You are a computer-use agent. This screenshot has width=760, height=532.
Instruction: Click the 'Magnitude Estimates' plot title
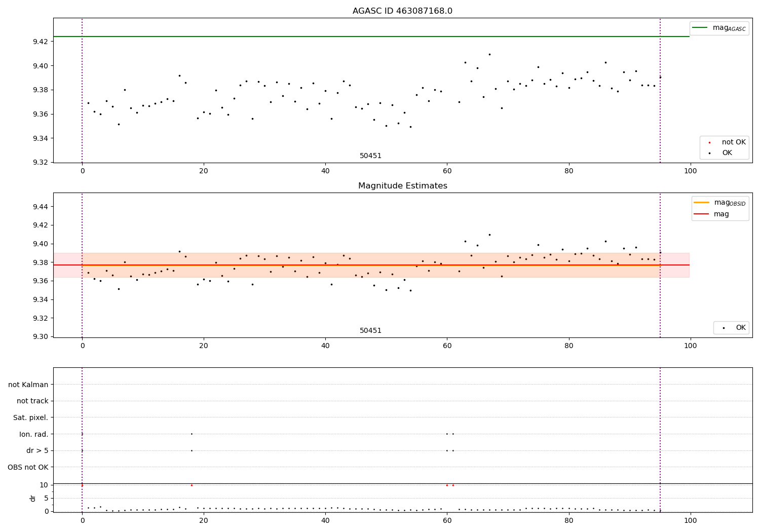402,186
